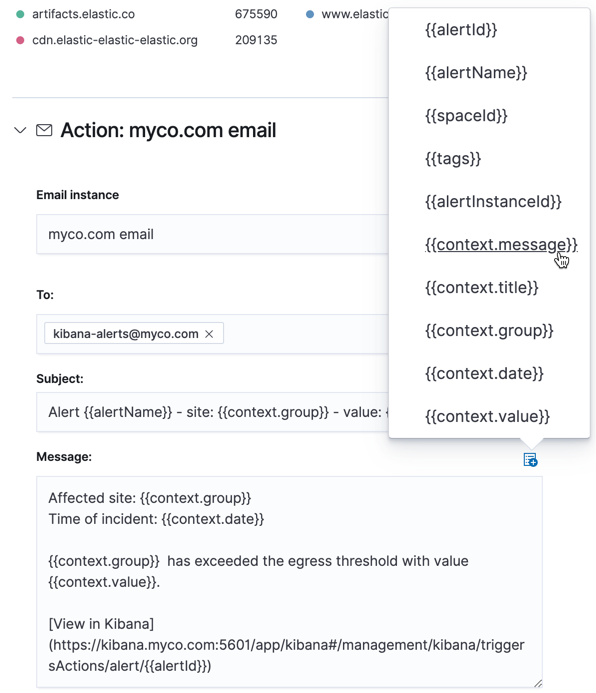596x693 pixels.
Task: Click the blue www.elastic legend dot
Action: pyautogui.click(x=310, y=14)
